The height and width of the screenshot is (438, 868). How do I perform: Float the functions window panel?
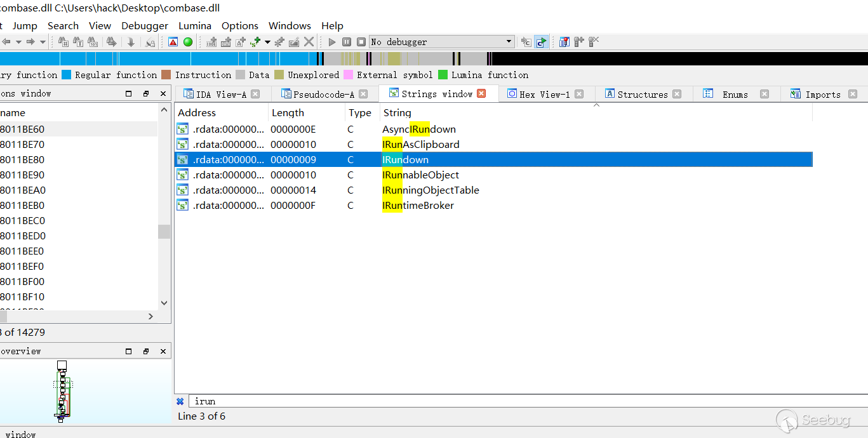(146, 93)
